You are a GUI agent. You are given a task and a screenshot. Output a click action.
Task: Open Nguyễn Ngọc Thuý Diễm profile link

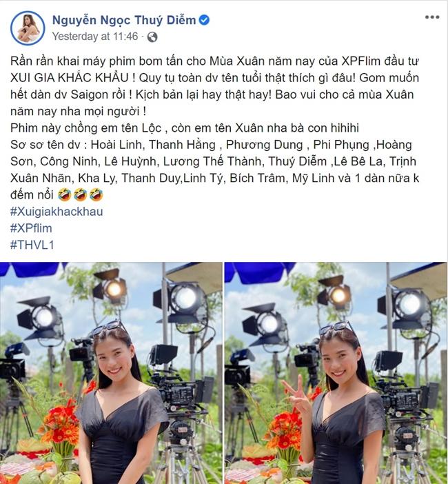(x=124, y=20)
